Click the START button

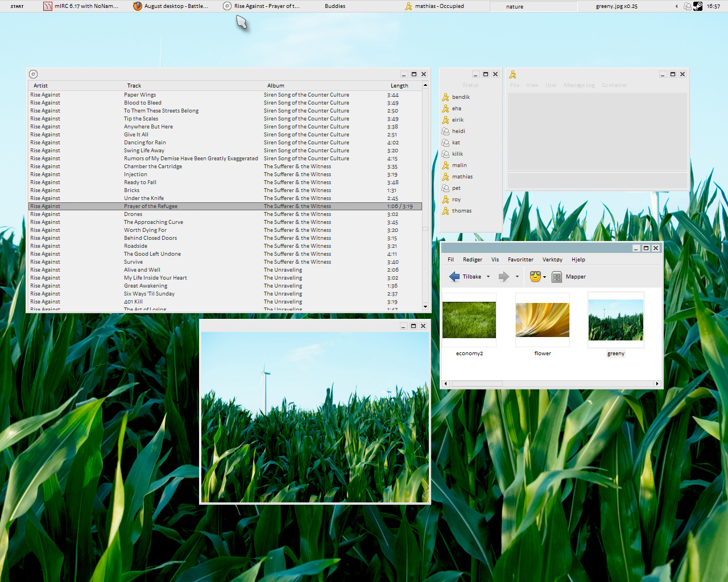point(17,6)
